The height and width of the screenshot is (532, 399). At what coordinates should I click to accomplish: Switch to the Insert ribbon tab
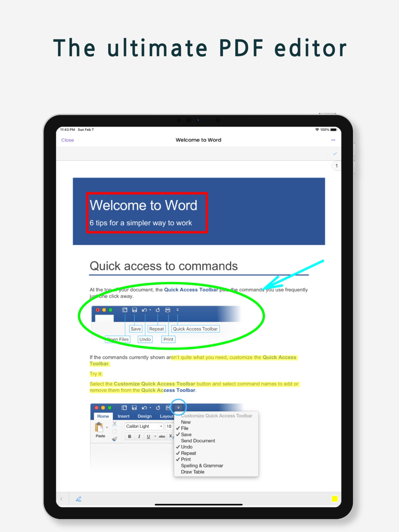pos(123,416)
